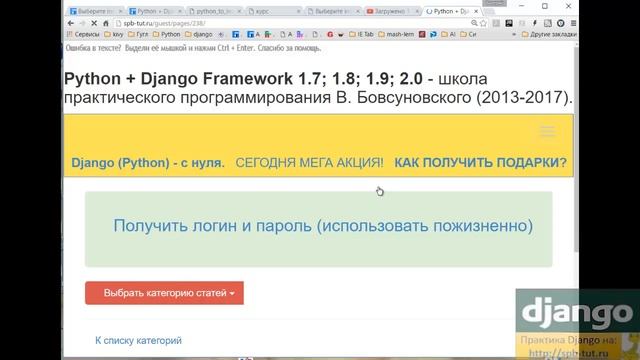Show more bookmarks with the chevron
This screenshot has width=640, height=360.
(x=514, y=34)
